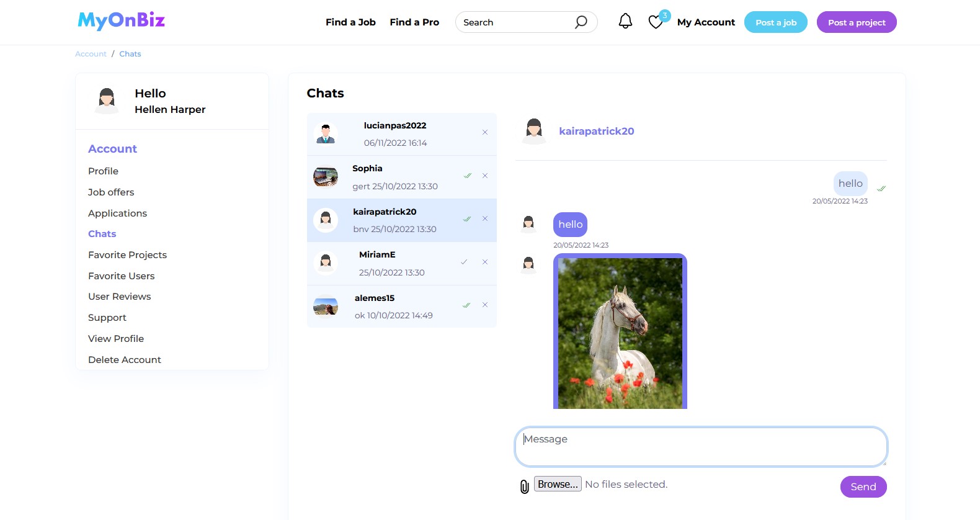The image size is (980, 520).
Task: Click the delivered checkmark beside the sent hello message
Action: coord(881,188)
